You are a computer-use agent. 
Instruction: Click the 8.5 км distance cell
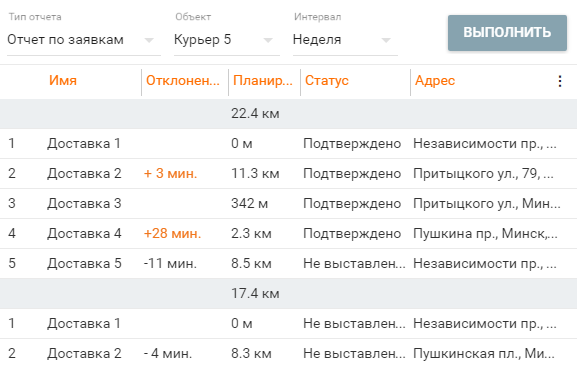(251, 264)
